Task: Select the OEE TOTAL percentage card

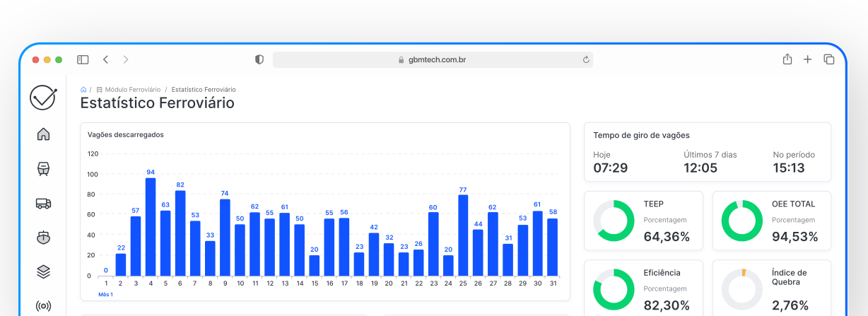Action: [x=771, y=221]
